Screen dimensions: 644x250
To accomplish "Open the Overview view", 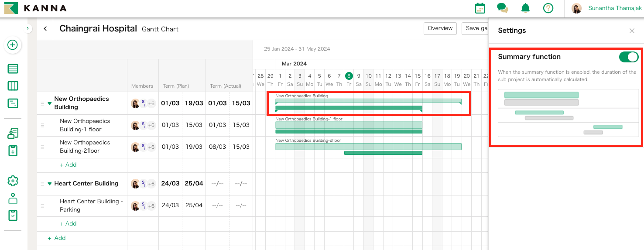I will pos(440,28).
